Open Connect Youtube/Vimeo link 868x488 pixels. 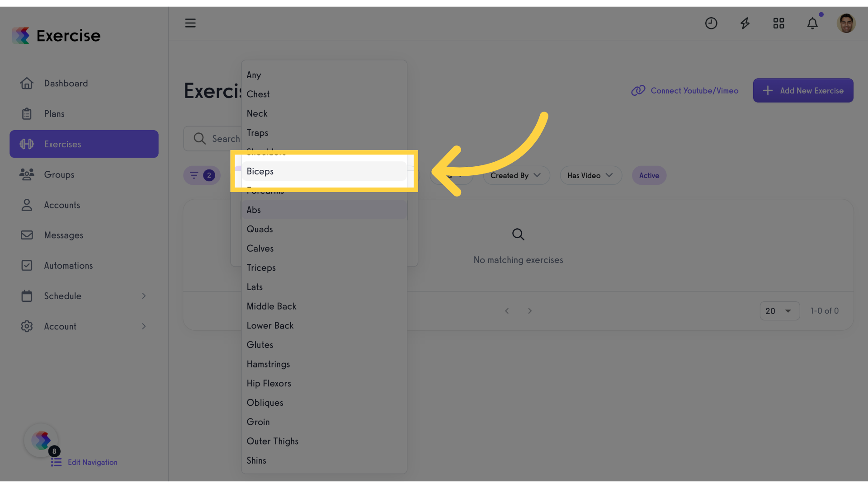click(x=684, y=90)
